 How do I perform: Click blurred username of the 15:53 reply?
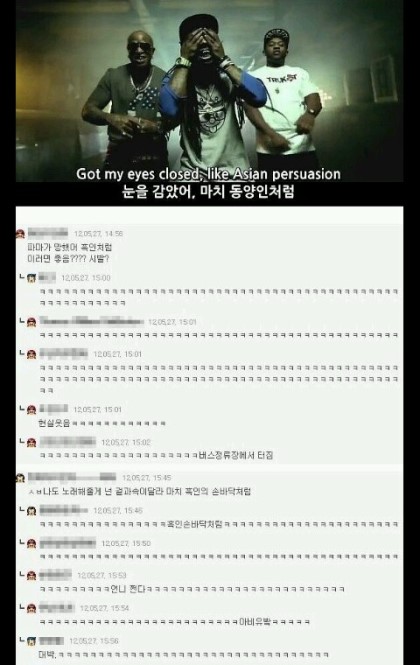click(56, 575)
